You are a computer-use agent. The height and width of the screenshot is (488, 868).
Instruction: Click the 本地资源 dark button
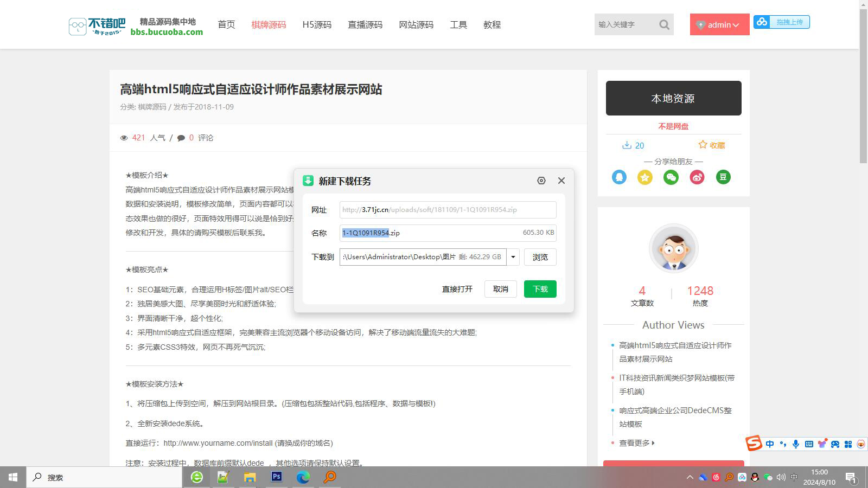tap(673, 98)
